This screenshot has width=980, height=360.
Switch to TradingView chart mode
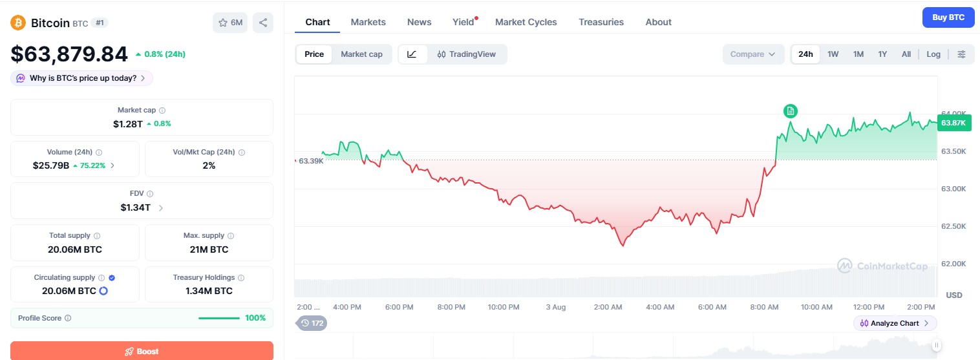(467, 54)
